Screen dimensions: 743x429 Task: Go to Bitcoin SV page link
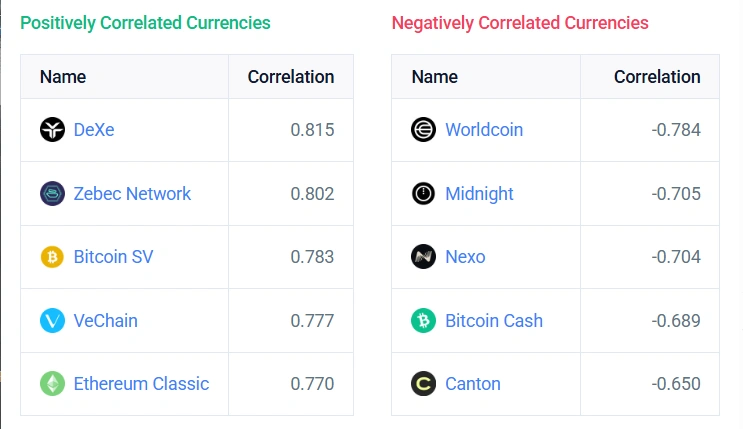pos(113,257)
